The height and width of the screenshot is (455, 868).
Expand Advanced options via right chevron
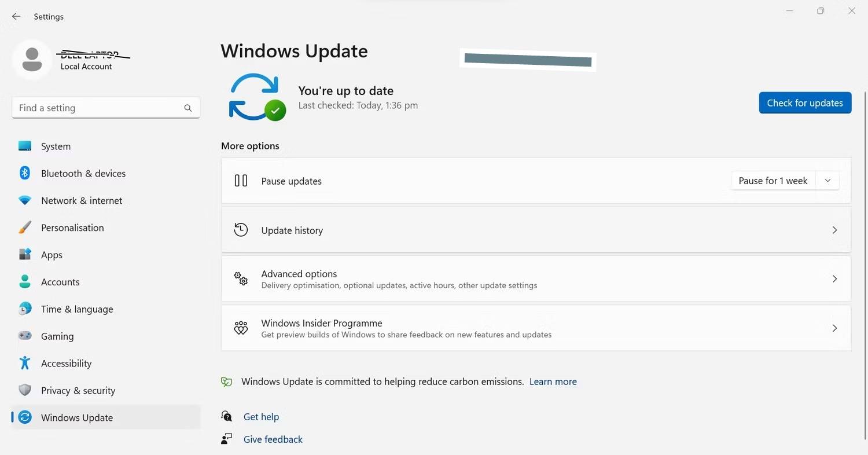[x=834, y=279]
